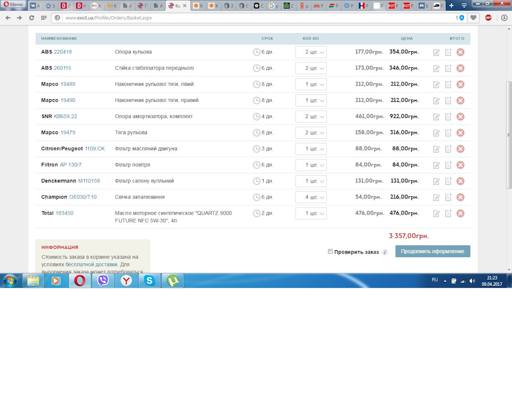512x420 pixels.
Task: Open Windows Media Player from taskbar
Action: point(56,281)
